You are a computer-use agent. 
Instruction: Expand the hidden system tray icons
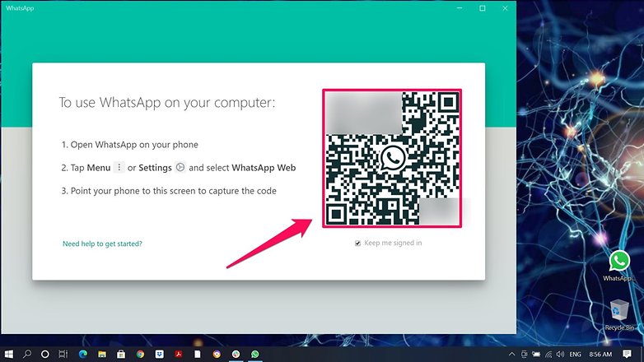[x=511, y=354]
